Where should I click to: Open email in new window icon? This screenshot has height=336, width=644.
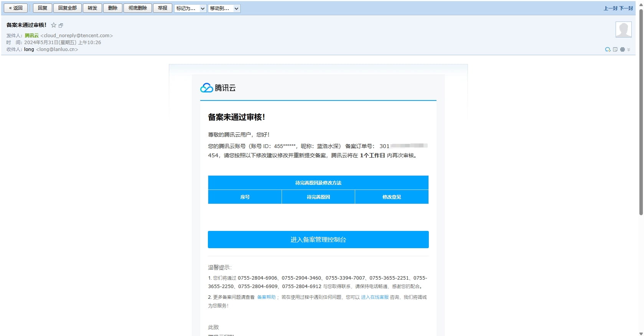[x=61, y=25]
